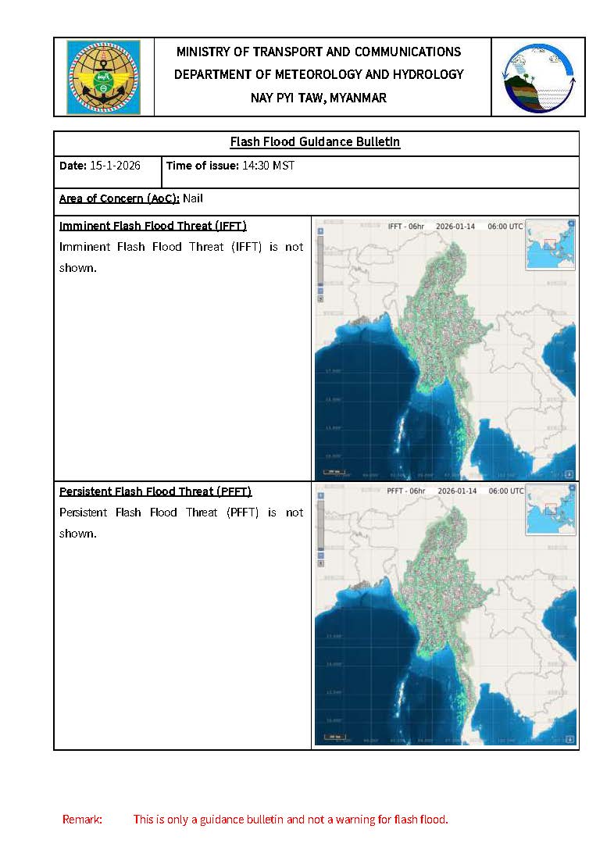Click the hydrology water-cycle logo

(538, 77)
